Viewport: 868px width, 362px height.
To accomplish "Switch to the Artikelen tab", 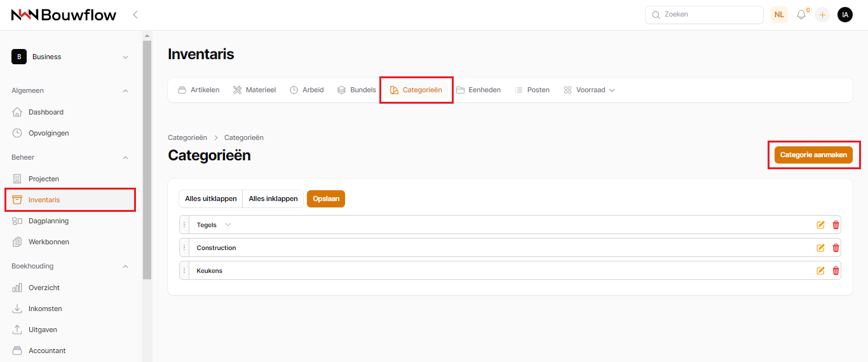I will coord(198,90).
